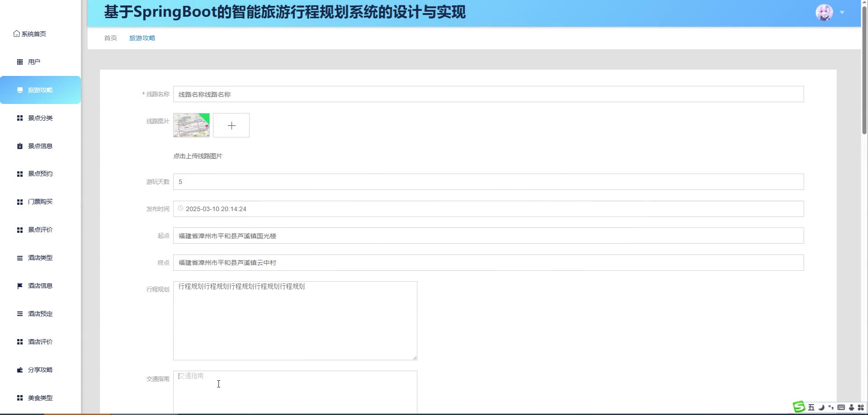
Task: Open 美食类型 sidebar entry
Action: [40, 398]
